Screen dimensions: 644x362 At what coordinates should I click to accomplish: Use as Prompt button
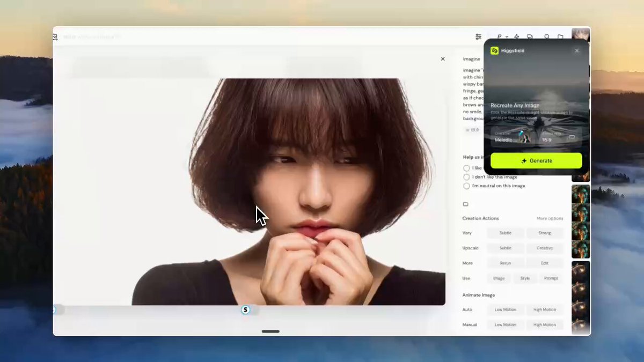[551, 278]
